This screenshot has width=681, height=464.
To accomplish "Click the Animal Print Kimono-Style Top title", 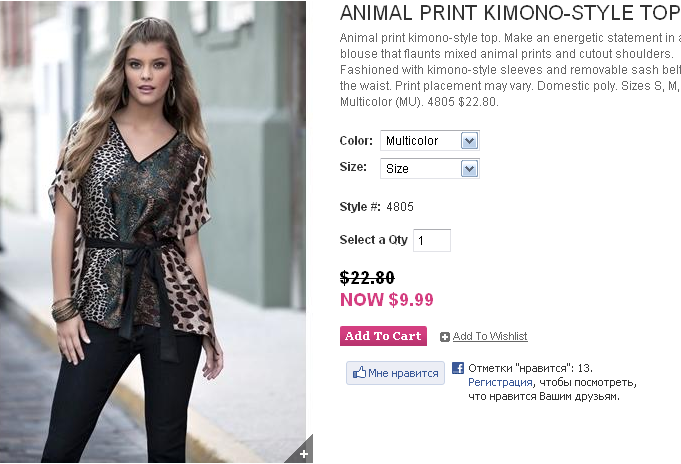I will coord(509,13).
